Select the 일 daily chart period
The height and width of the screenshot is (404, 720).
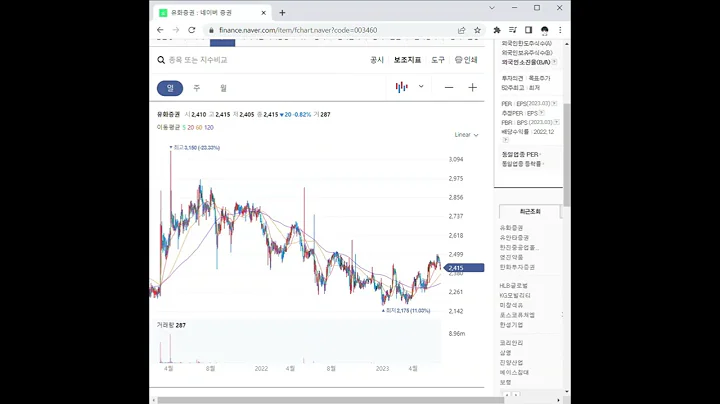tap(170, 88)
